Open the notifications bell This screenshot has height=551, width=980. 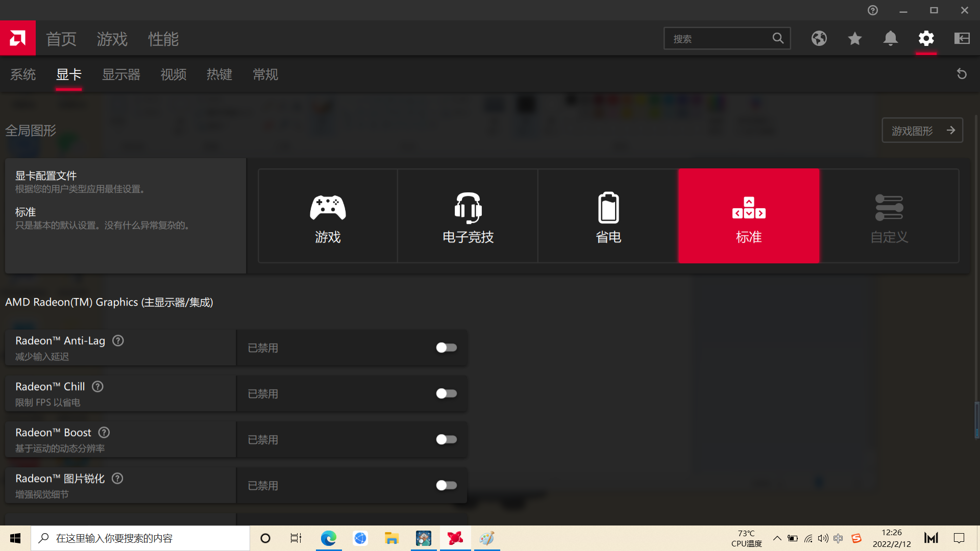tap(891, 38)
